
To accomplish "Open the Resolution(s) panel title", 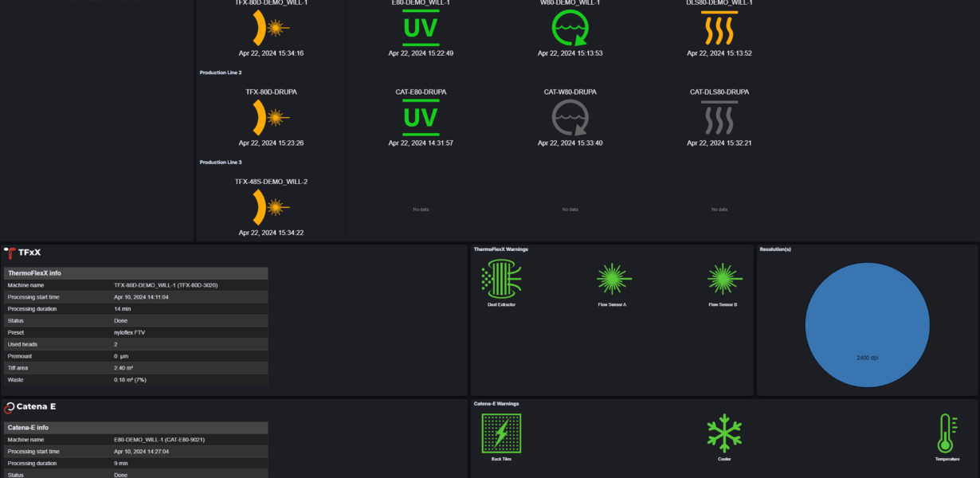I will coord(775,249).
